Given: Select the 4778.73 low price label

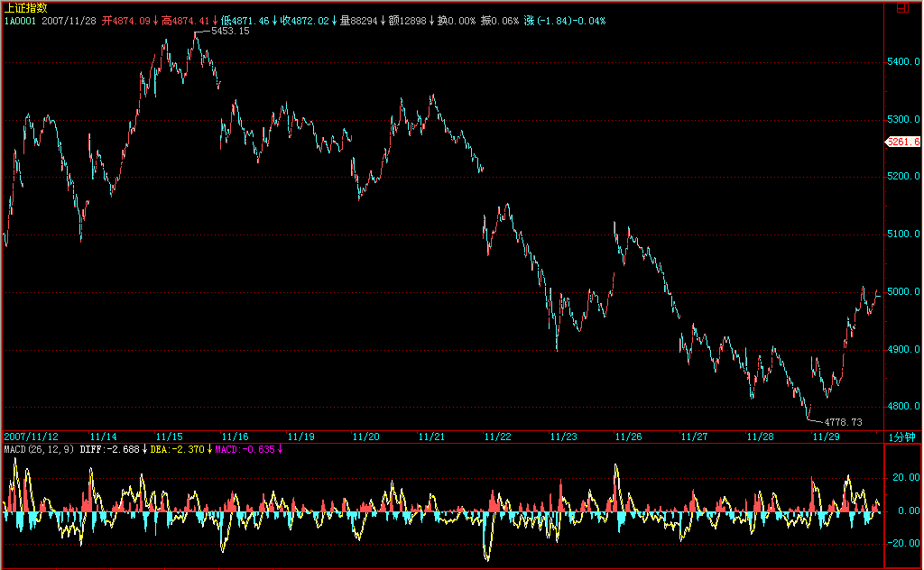Looking at the screenshot, I should tap(843, 421).
